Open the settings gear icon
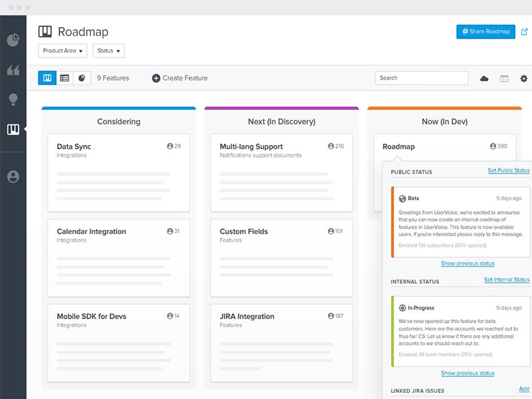The height and width of the screenshot is (399, 532). [523, 78]
